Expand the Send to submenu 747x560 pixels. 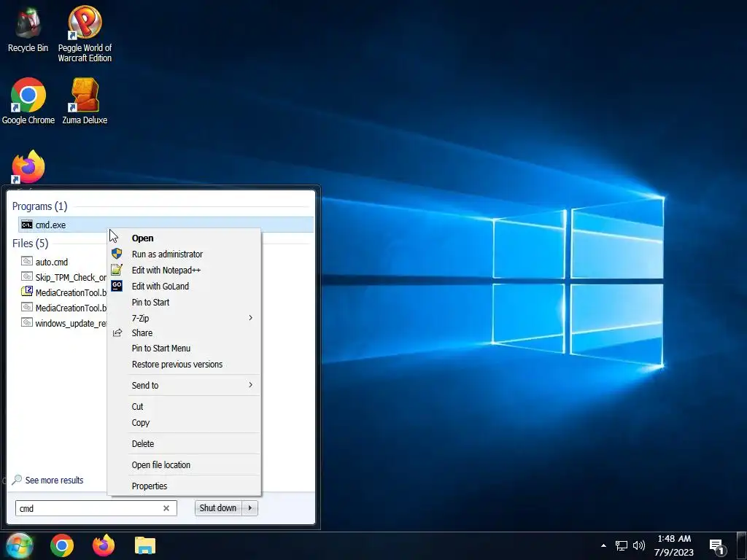185,385
